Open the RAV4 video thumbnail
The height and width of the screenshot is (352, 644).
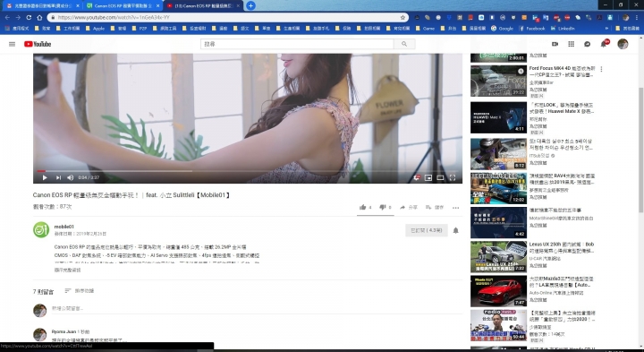[x=498, y=188]
